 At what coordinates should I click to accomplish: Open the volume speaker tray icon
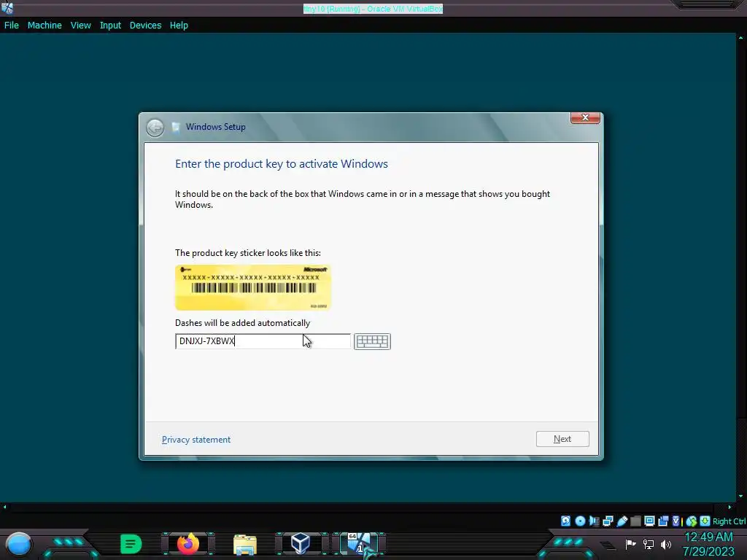pyautogui.click(x=665, y=544)
